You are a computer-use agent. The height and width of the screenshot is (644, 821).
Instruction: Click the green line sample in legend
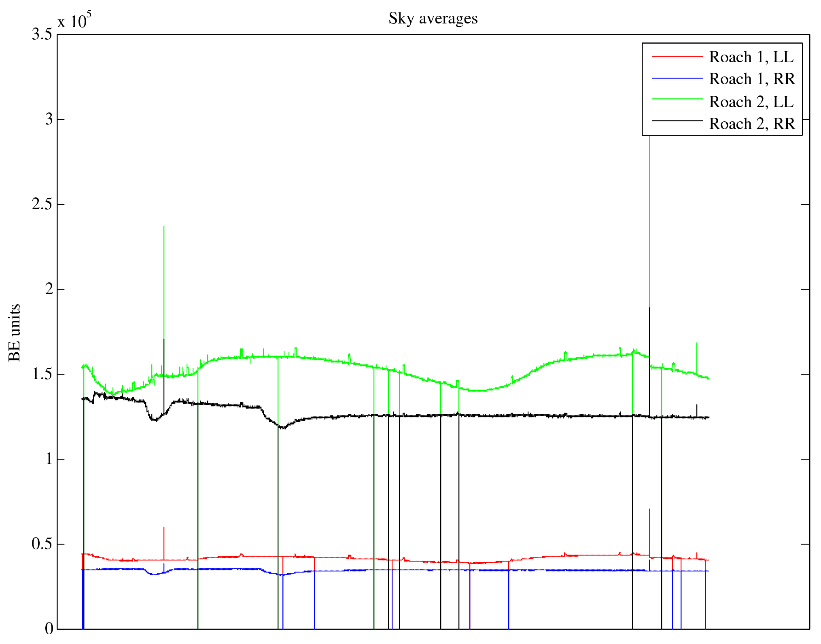pyautogui.click(x=677, y=99)
